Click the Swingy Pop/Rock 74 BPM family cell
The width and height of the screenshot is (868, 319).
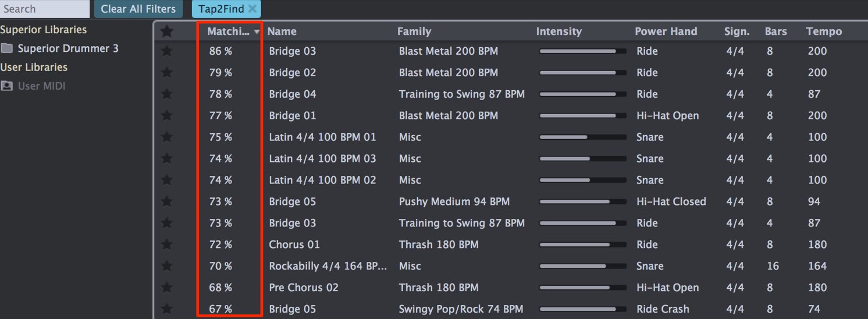pyautogui.click(x=461, y=310)
